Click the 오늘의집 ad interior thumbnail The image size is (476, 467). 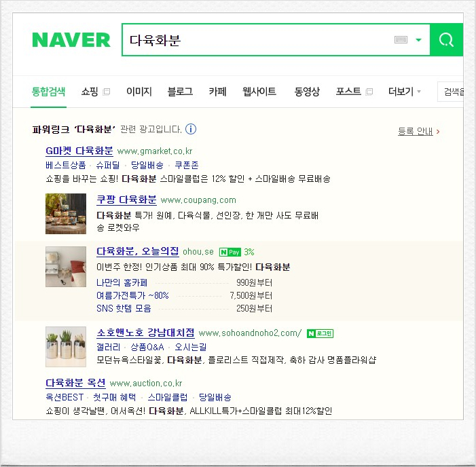[x=66, y=267]
